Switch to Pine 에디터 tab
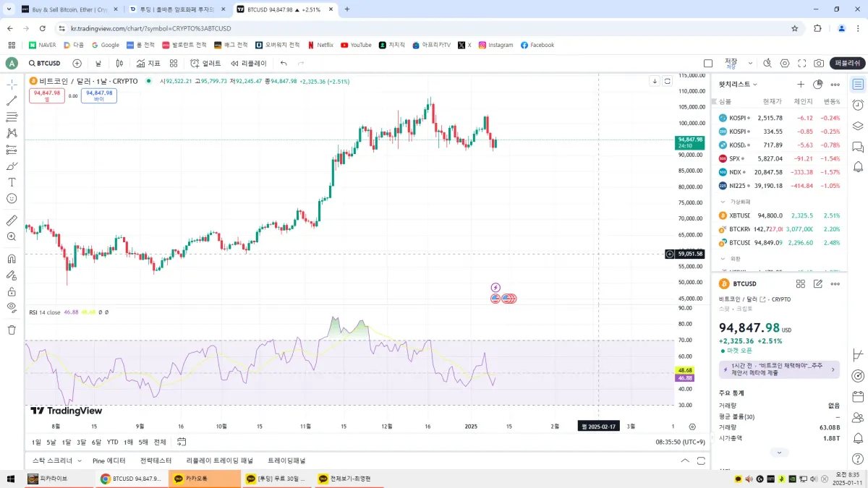This screenshot has width=868, height=488. (109, 461)
